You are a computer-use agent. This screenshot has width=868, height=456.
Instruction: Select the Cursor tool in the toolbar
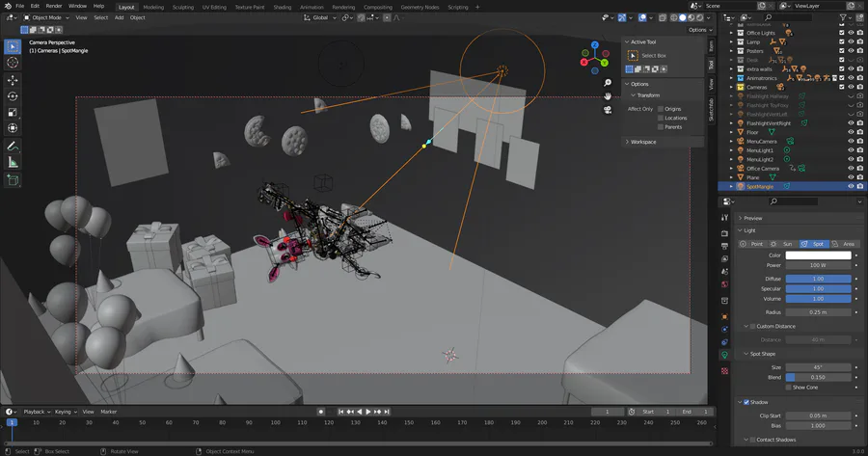tap(13, 63)
